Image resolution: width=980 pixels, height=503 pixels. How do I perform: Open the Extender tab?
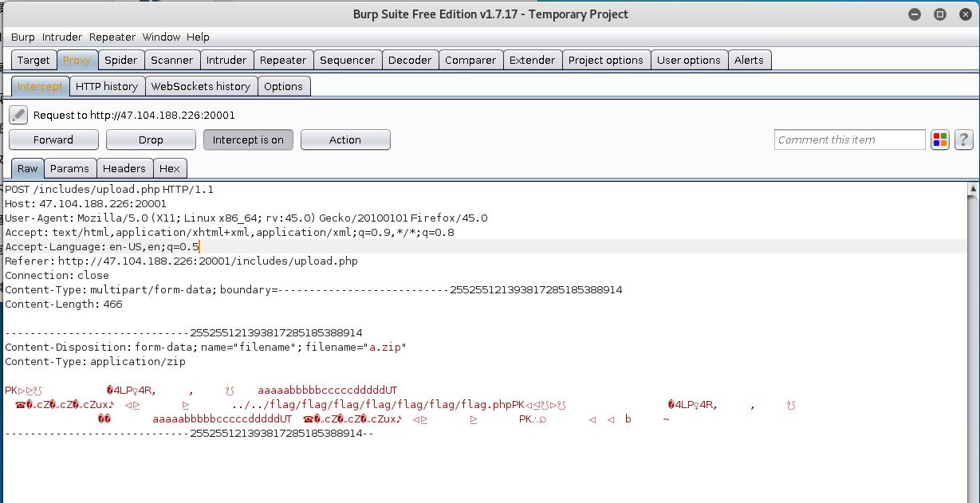(532, 60)
